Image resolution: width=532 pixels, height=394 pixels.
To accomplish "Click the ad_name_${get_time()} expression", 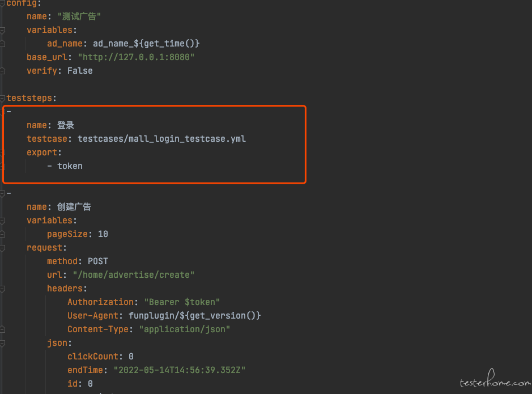I will coord(146,44).
